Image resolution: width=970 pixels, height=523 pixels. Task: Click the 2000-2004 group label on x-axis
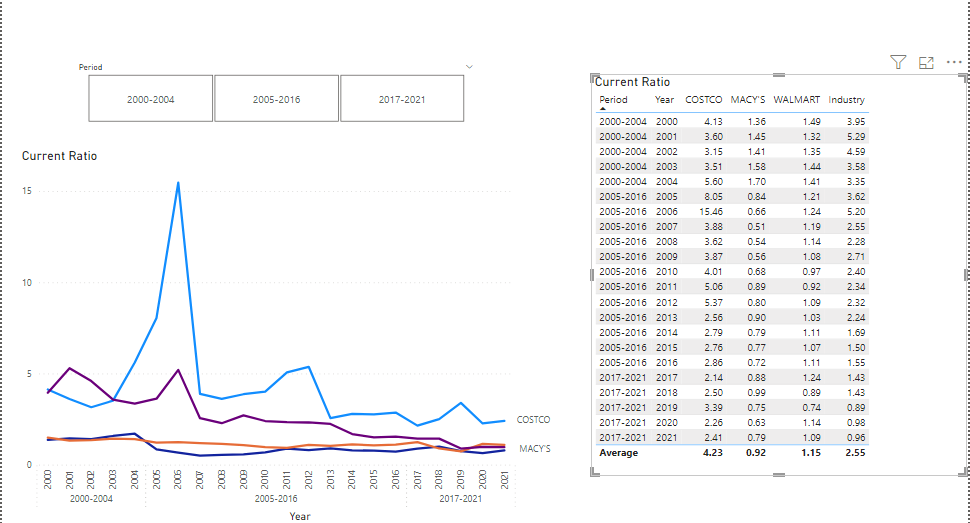(91, 498)
